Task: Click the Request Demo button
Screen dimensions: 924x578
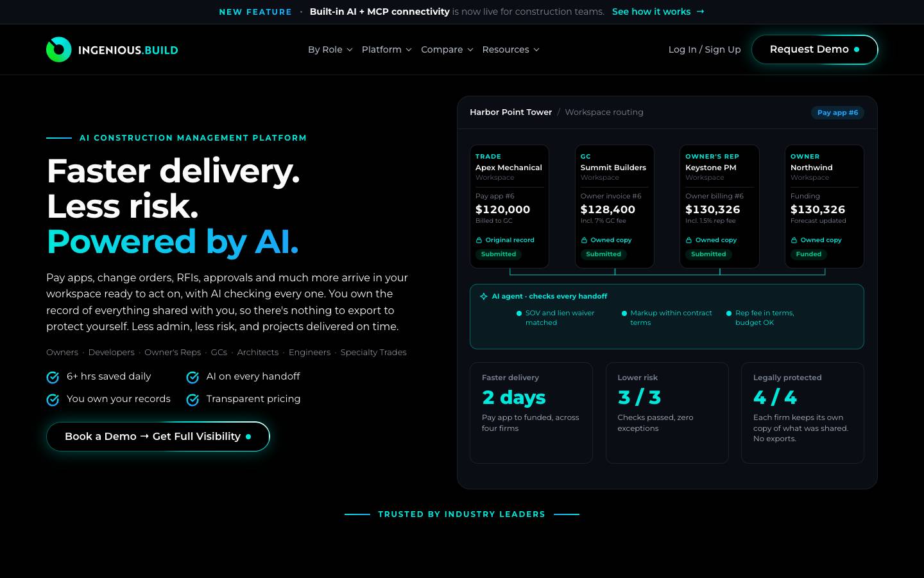Action: coord(814,49)
